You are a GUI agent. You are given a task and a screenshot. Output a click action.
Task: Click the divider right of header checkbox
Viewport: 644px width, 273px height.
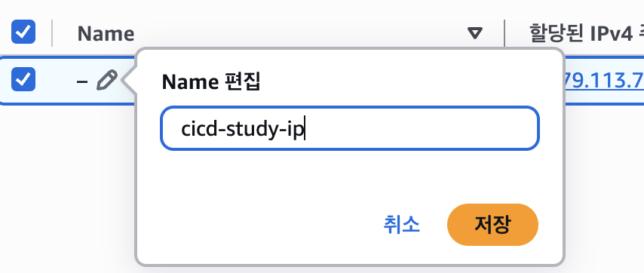(x=52, y=33)
